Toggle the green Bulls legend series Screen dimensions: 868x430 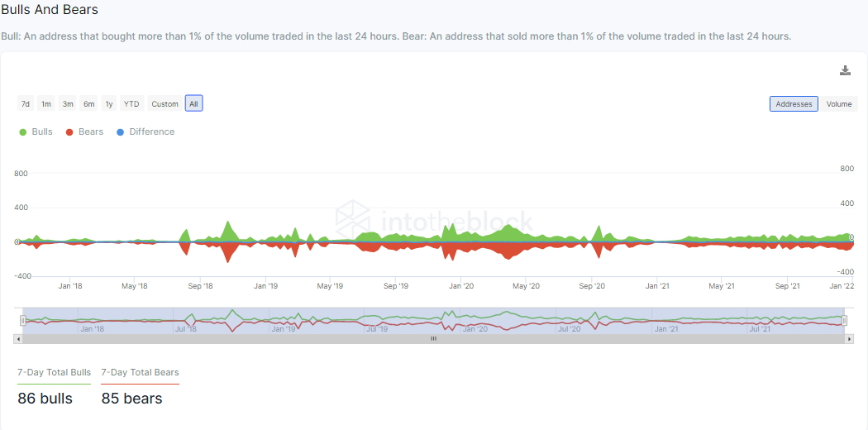point(36,131)
